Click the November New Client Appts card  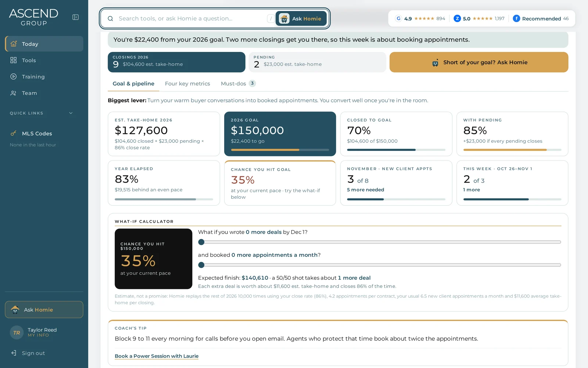click(396, 183)
